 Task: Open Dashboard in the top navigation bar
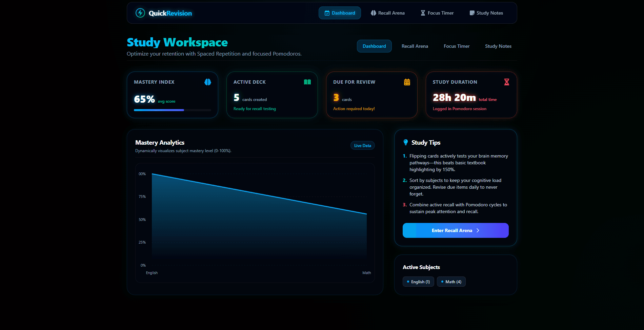(340, 13)
